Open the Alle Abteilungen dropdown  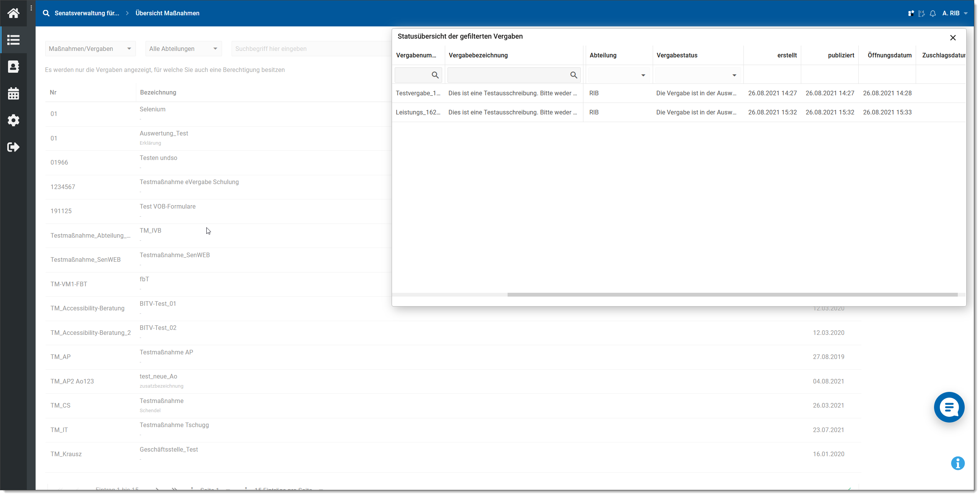click(184, 49)
